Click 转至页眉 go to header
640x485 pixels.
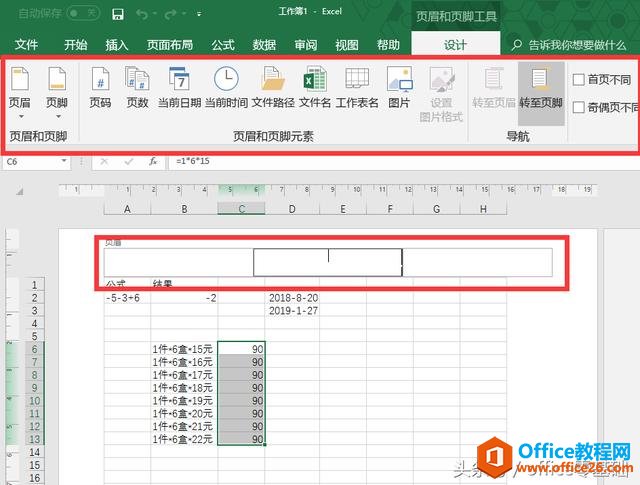tap(494, 87)
